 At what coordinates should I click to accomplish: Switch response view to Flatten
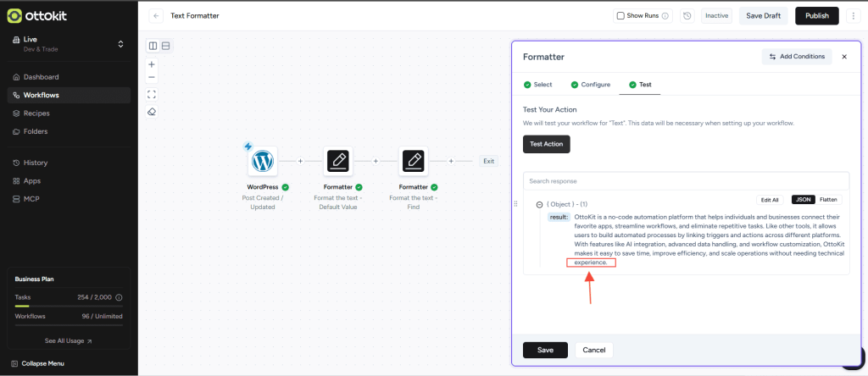tap(829, 199)
